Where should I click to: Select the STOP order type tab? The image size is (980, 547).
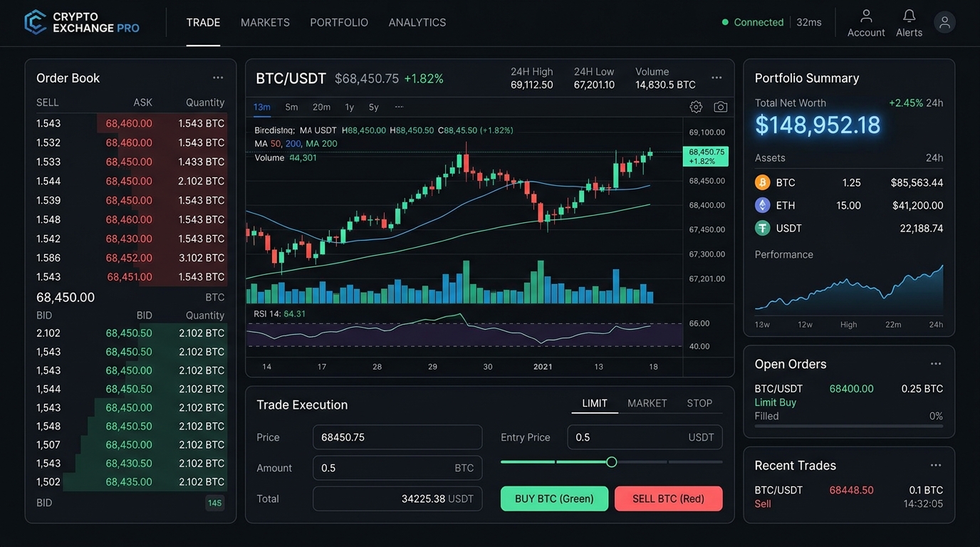click(x=699, y=403)
